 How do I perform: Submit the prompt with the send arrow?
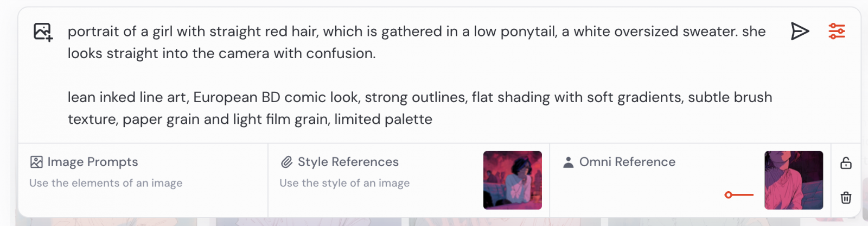[799, 32]
